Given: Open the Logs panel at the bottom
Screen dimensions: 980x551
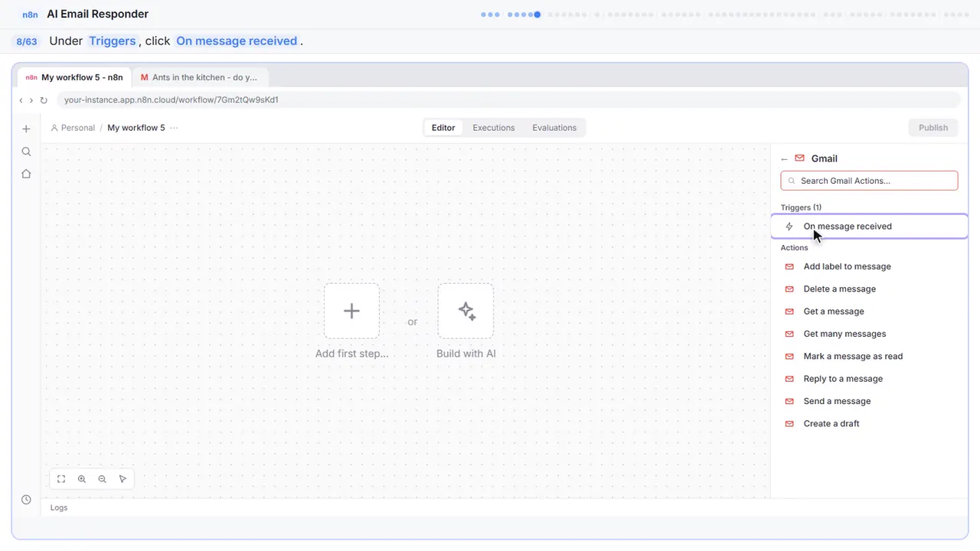Looking at the screenshot, I should [59, 507].
